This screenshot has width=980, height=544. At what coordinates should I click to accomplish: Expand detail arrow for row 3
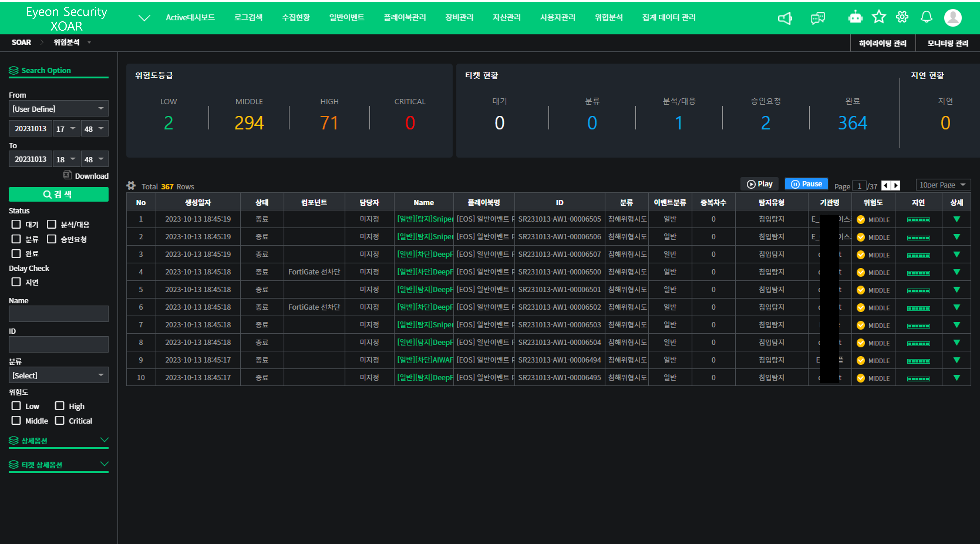coord(956,254)
